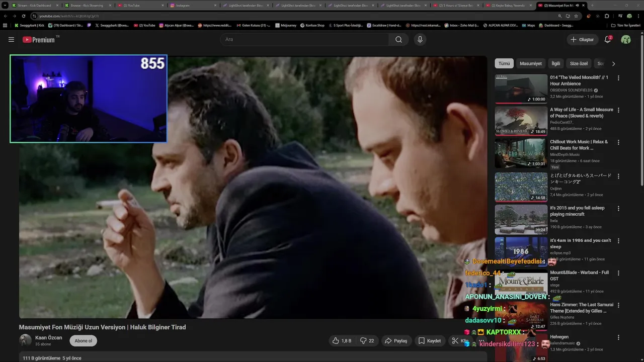Click the video title text
Screen dimensions: 644x362
coord(103,327)
